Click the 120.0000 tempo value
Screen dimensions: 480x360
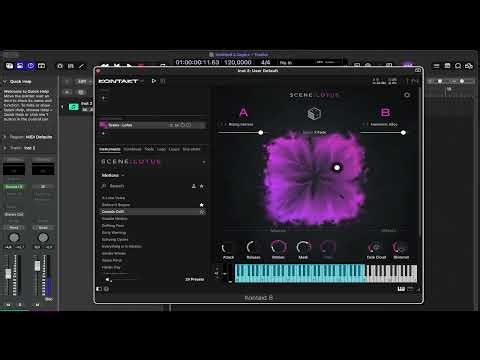click(x=238, y=62)
